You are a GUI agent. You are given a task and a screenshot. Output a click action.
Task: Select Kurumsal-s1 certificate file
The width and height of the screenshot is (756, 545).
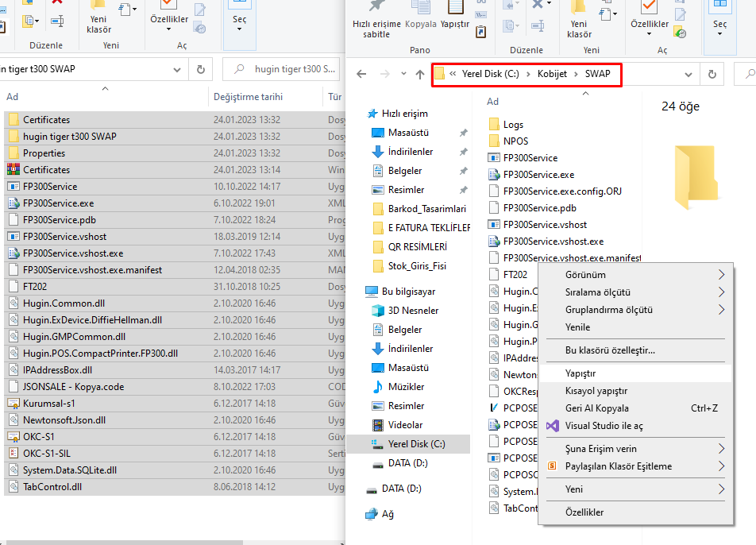(x=48, y=404)
